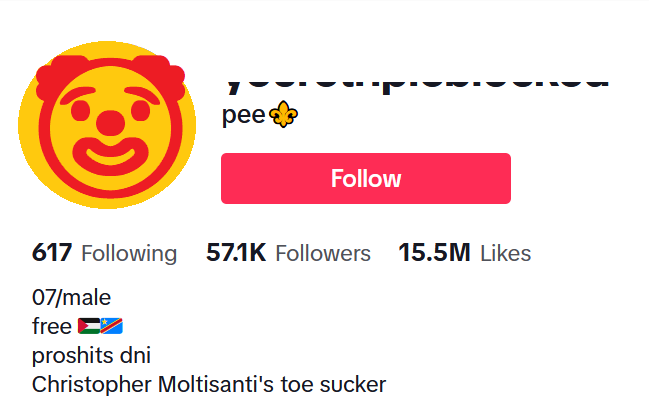Open the Following list label
The height and width of the screenshot is (403, 649).
point(129,254)
